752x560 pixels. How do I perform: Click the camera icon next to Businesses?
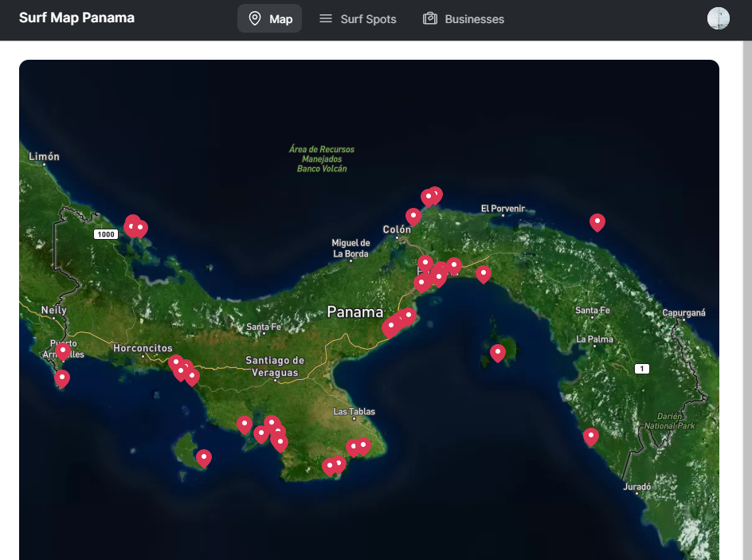click(430, 18)
